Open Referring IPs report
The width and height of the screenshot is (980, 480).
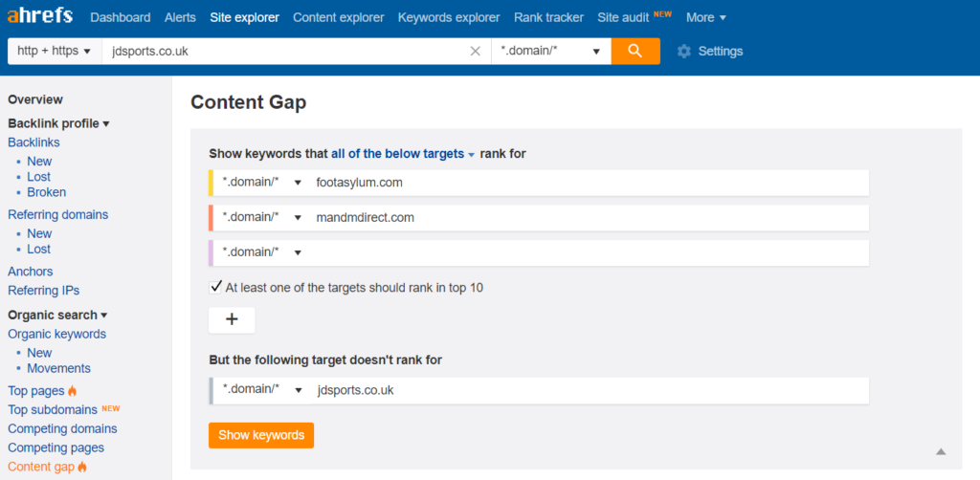[43, 291]
